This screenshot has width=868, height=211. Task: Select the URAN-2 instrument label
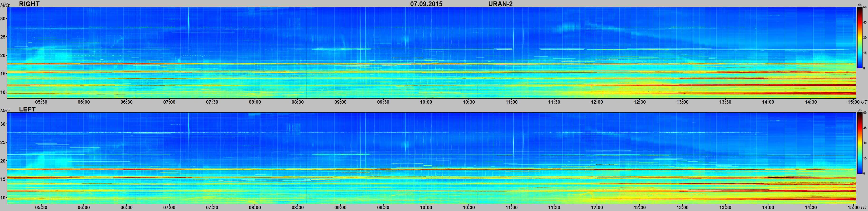[x=500, y=4]
